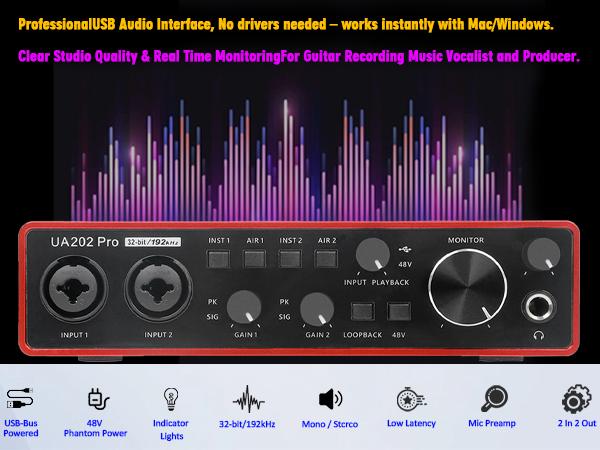
Task: Click the 2 In 2 Out gear icon
Action: [x=576, y=399]
